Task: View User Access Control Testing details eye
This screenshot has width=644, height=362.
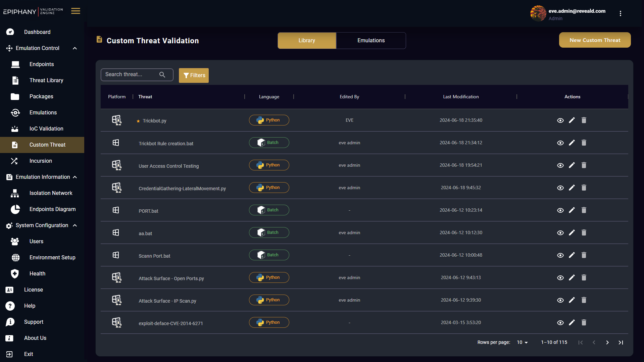Action: coord(560,165)
